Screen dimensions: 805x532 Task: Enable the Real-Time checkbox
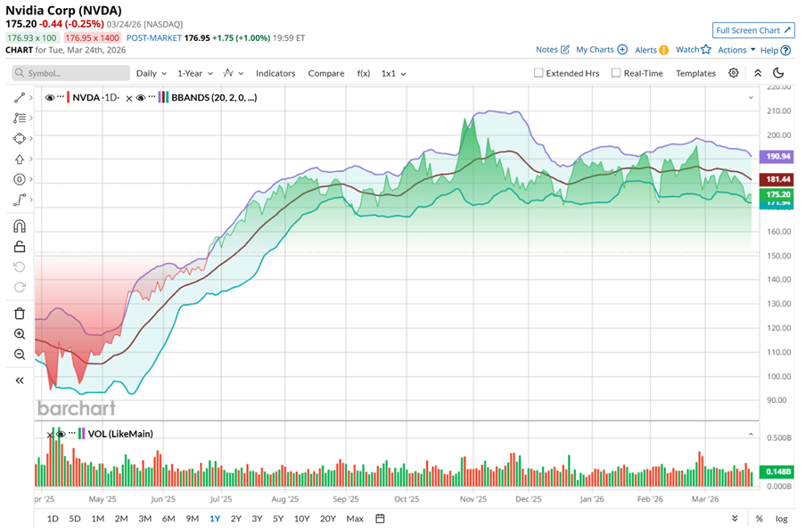click(615, 73)
